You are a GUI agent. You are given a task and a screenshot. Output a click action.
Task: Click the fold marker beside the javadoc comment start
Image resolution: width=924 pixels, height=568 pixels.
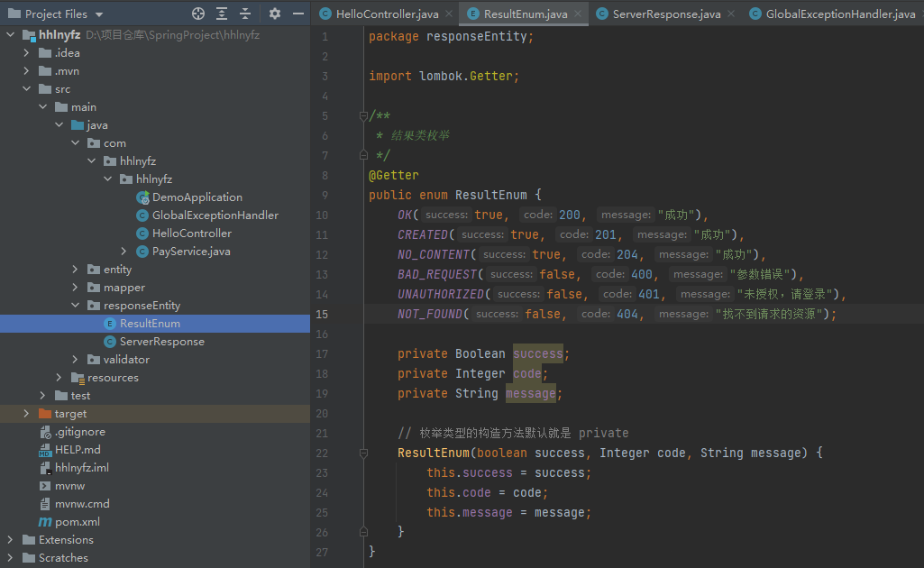click(x=362, y=116)
